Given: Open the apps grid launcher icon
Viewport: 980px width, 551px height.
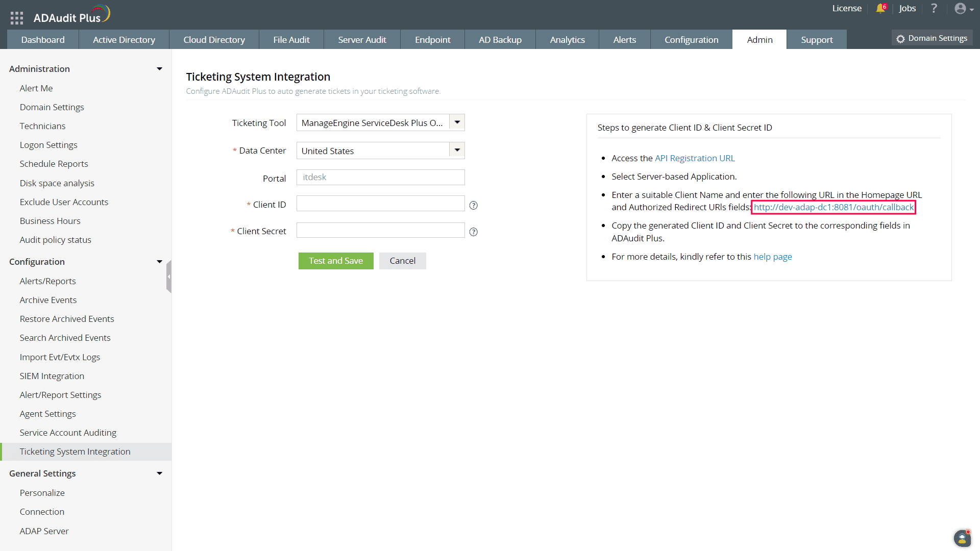Looking at the screenshot, I should [17, 18].
